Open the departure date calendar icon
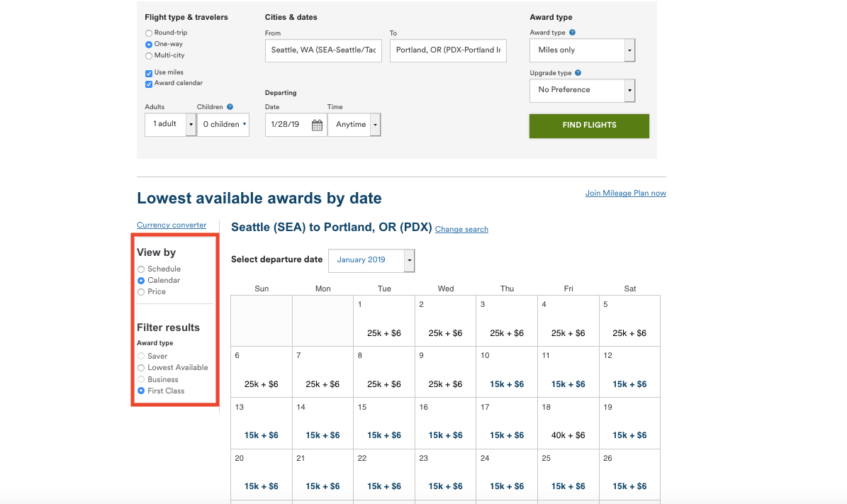The width and height of the screenshot is (847, 504). pos(317,125)
